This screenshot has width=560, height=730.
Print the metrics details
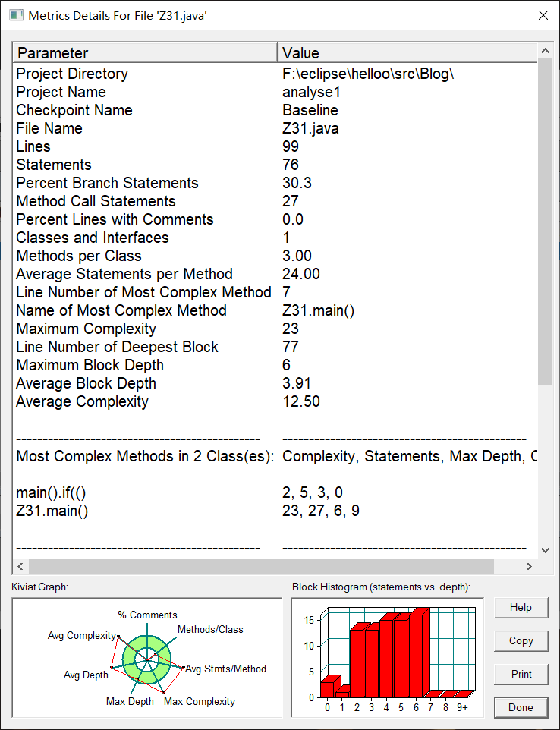tap(521, 674)
